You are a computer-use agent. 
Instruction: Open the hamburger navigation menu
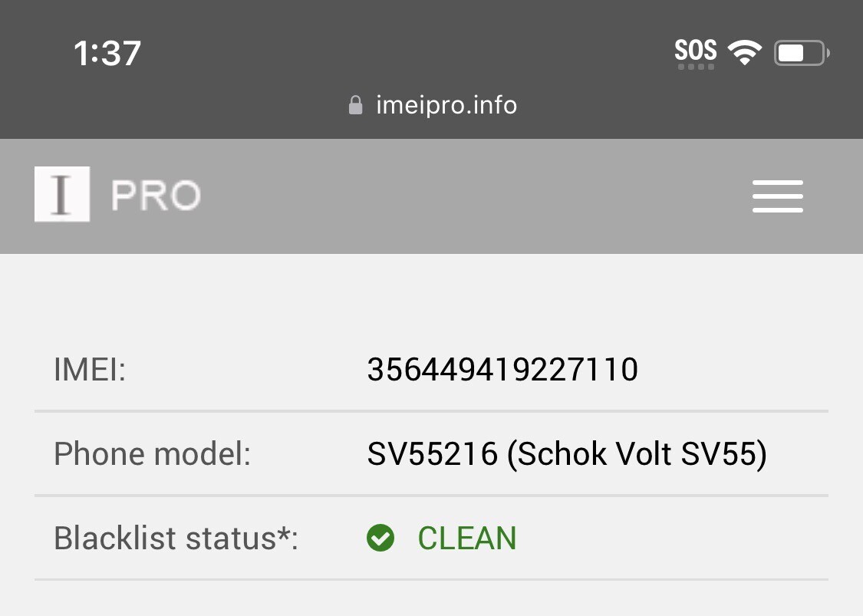(x=777, y=196)
